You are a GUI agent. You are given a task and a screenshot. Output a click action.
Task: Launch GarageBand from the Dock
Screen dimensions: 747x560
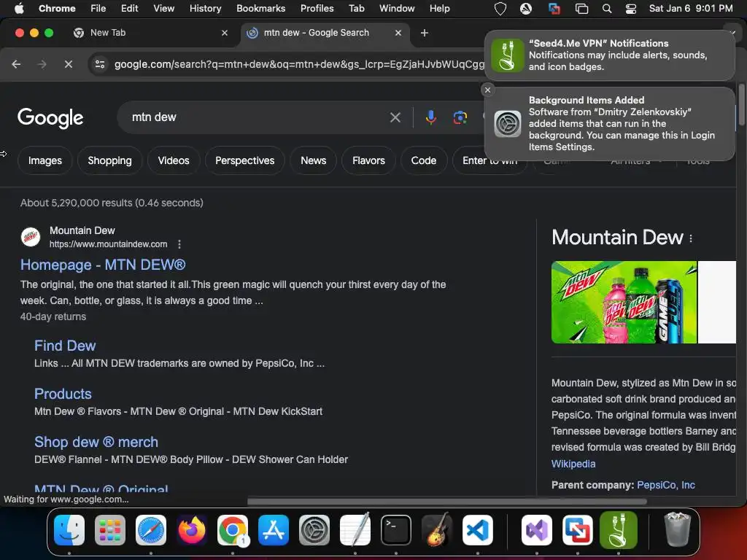point(437,530)
